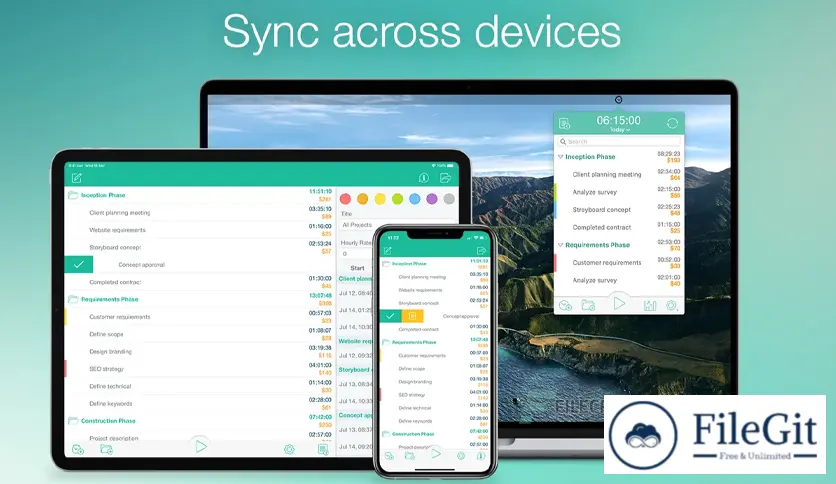
Task: Open the info icon on the iPad header
Action: coord(423,178)
